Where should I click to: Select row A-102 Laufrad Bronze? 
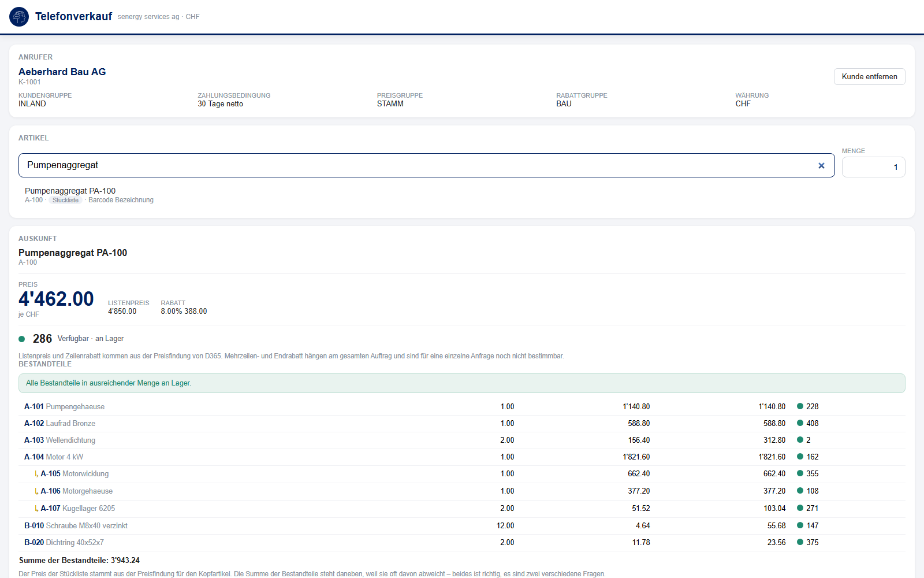click(461, 423)
